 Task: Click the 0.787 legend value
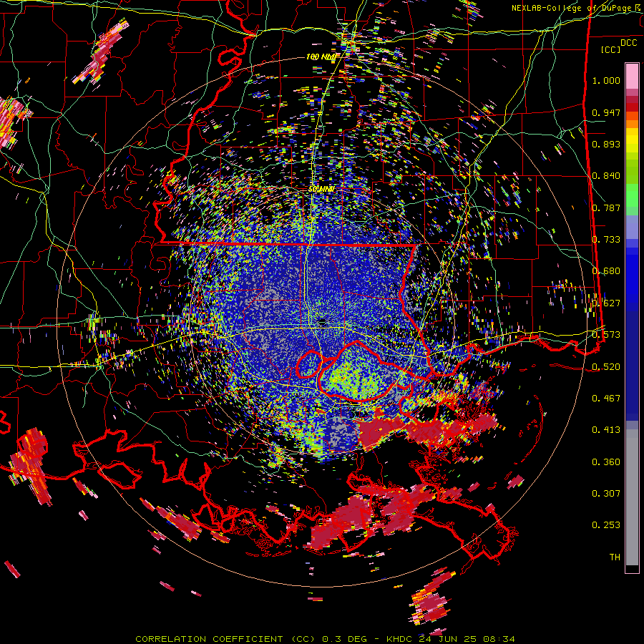tap(606, 208)
